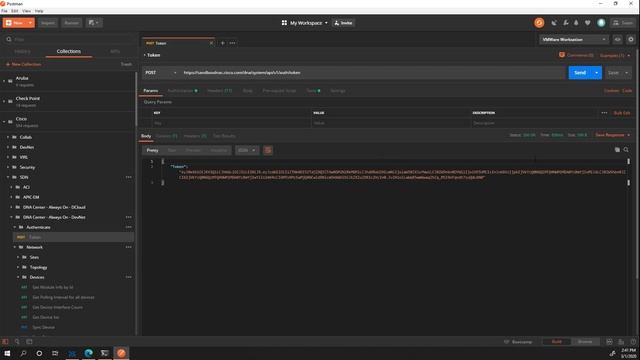Click the Save button

[613, 73]
